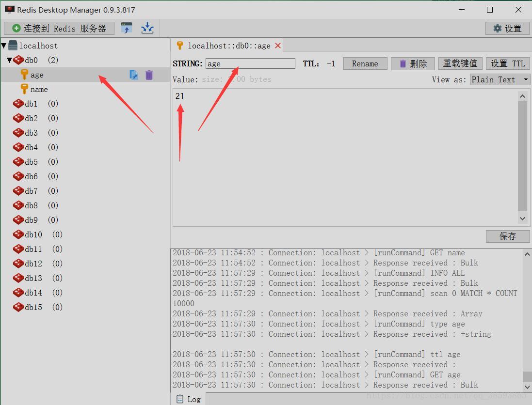
Task: Click the db6 database icon
Action: coord(18,176)
